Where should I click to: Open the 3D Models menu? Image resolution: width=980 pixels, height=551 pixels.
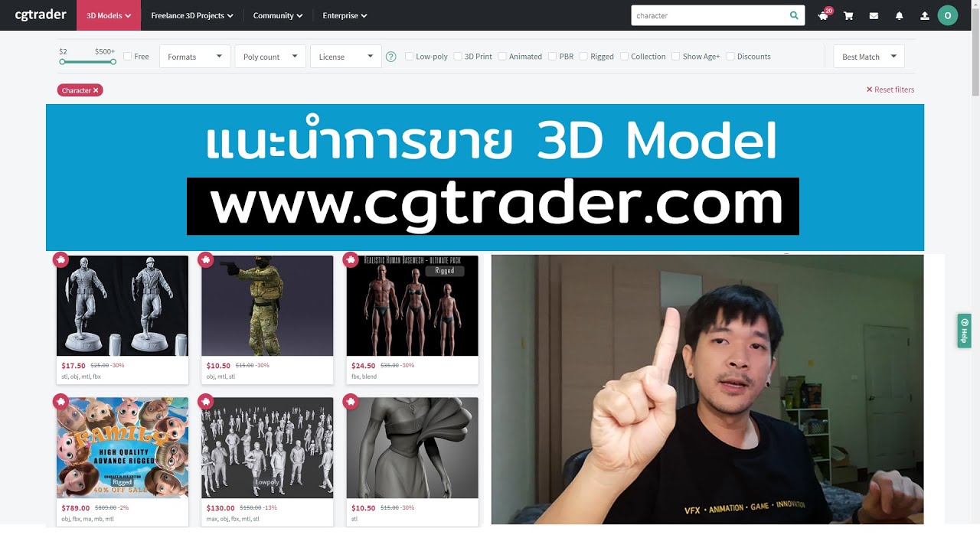(108, 15)
